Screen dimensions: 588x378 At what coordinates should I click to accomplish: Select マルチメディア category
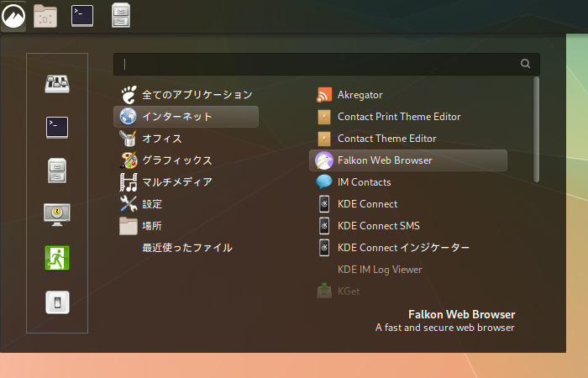(186, 182)
